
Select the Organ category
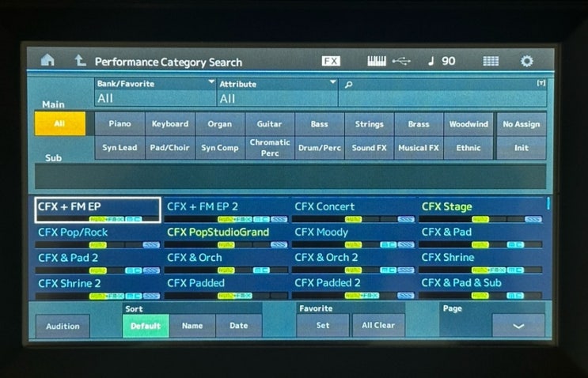pyautogui.click(x=220, y=124)
